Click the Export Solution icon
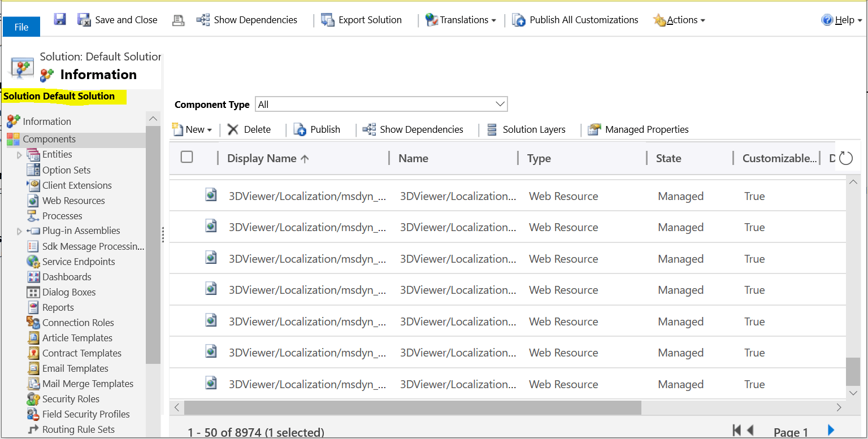This screenshot has height=439, width=868. click(x=328, y=20)
